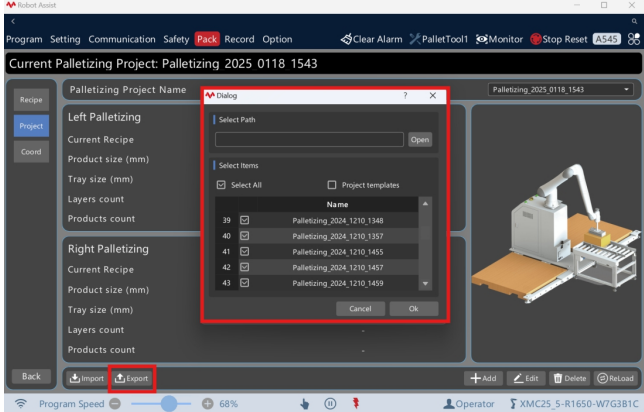The width and height of the screenshot is (644, 412).
Task: Click the Wi-Fi status icon
Action: tap(21, 404)
